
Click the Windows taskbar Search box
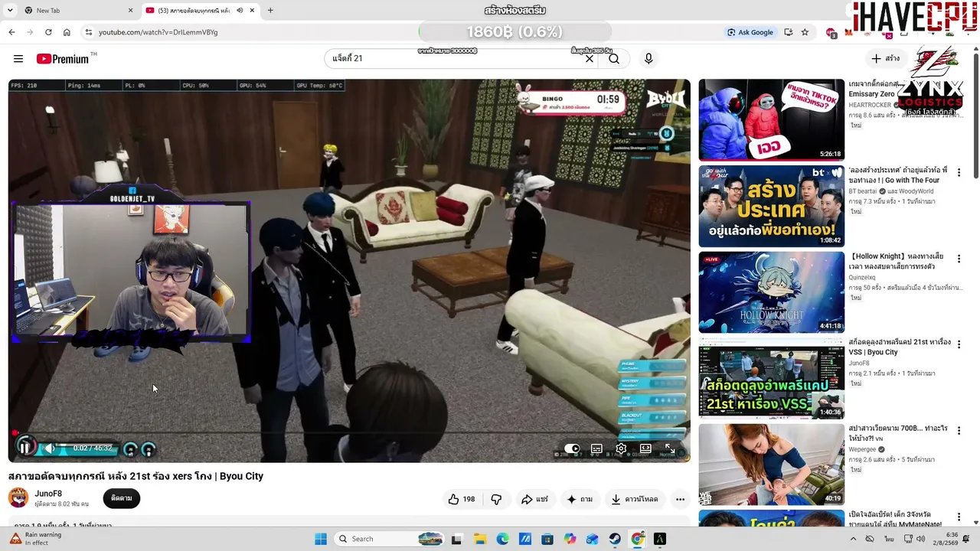(389, 539)
